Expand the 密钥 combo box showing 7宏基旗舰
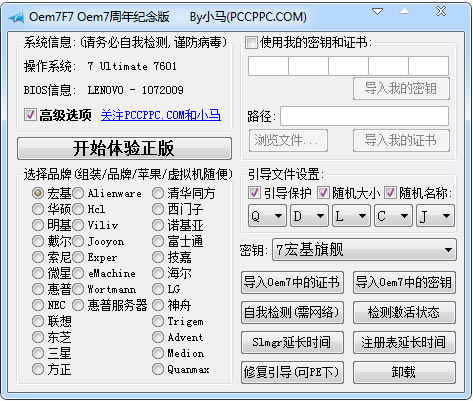 coord(364,250)
